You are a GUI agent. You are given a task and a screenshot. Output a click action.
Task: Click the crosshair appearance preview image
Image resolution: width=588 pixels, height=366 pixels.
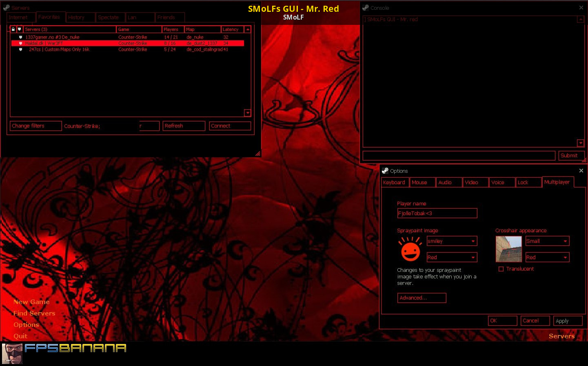tap(508, 249)
